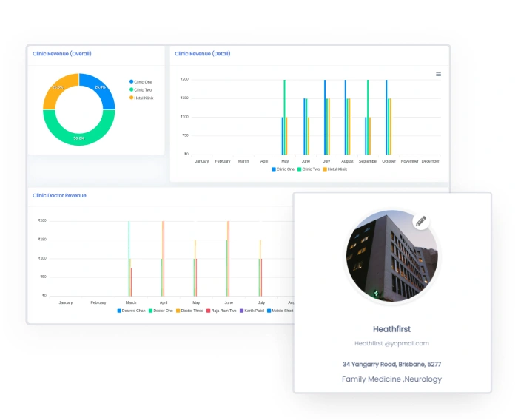This screenshot has height=420, width=518.
Task: Click the Hetul Klinik legend dot beside donut chart
Action: coord(132,98)
